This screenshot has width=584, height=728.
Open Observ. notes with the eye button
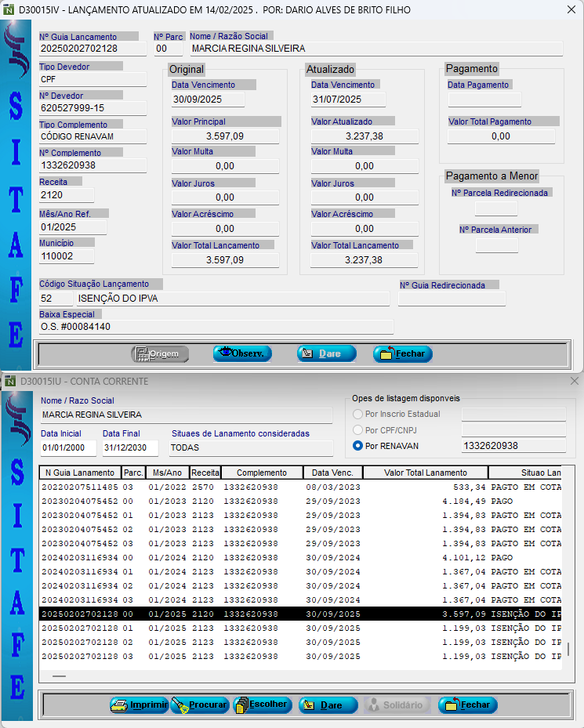[242, 353]
